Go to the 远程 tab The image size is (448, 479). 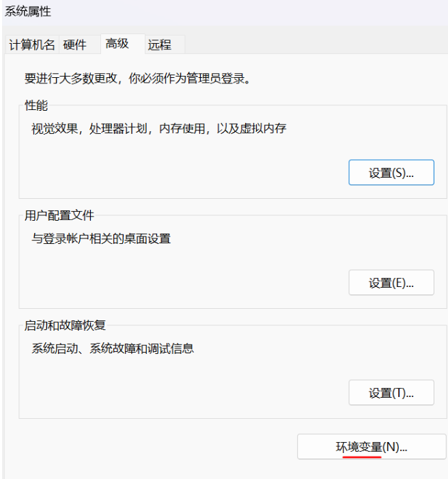[x=165, y=45]
